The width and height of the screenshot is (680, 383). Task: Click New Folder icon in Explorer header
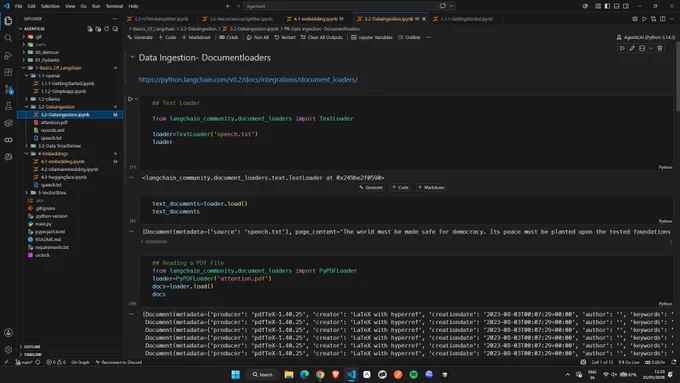point(98,29)
